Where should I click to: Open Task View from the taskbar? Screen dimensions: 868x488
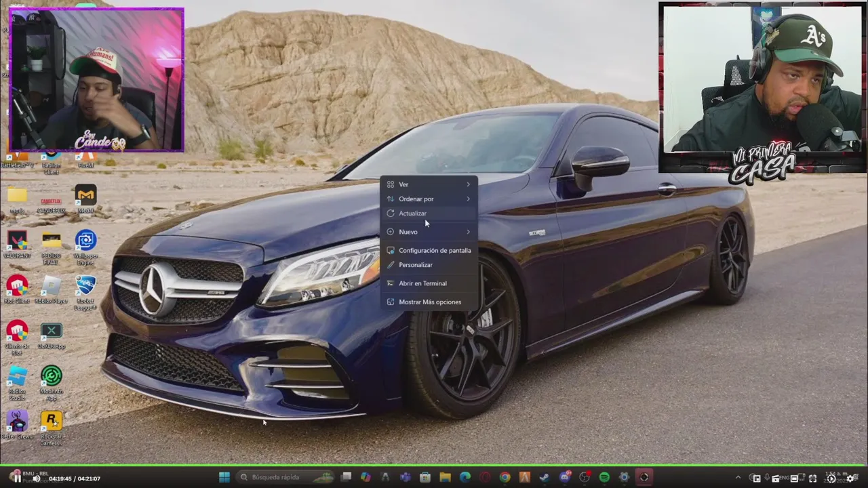pyautogui.click(x=346, y=477)
